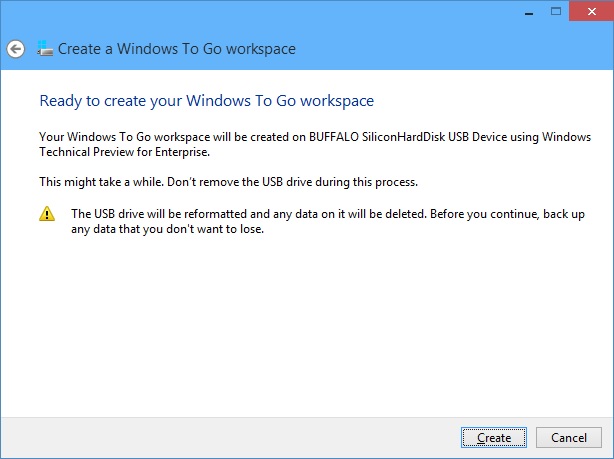Image resolution: width=614 pixels, height=459 pixels.
Task: Close the wizard with the red X
Action: click(x=591, y=11)
